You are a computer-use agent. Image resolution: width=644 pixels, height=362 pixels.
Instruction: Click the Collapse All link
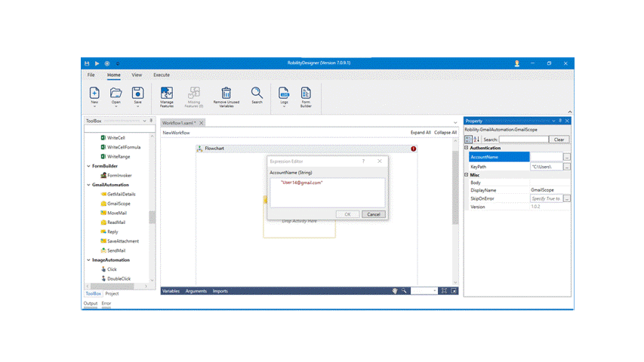(445, 133)
